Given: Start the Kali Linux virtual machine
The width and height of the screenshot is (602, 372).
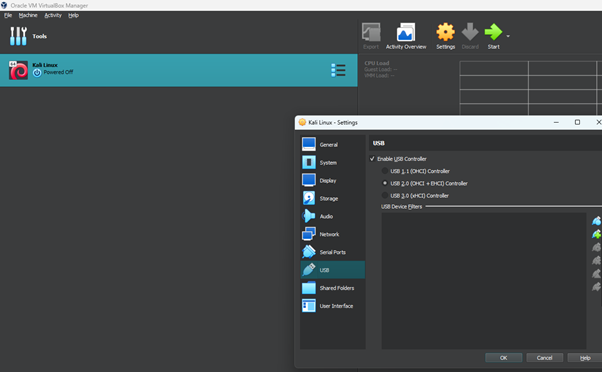Looking at the screenshot, I should coord(493,36).
